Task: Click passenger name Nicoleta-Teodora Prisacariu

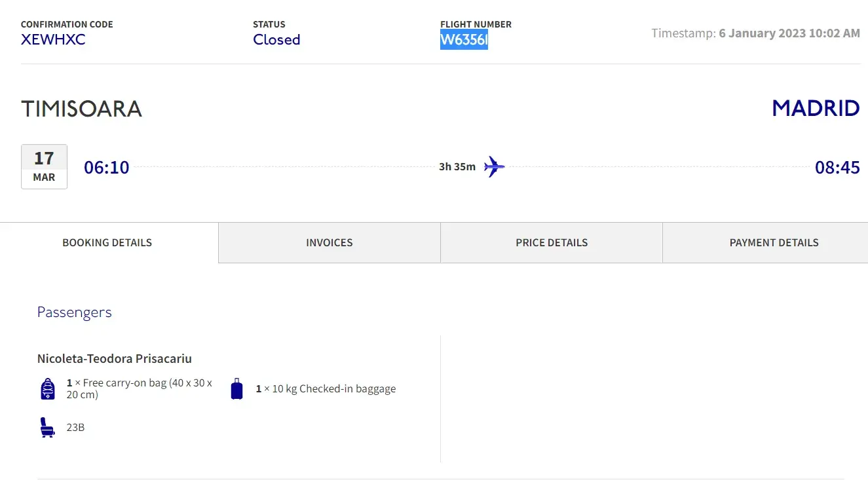Action: 115,358
